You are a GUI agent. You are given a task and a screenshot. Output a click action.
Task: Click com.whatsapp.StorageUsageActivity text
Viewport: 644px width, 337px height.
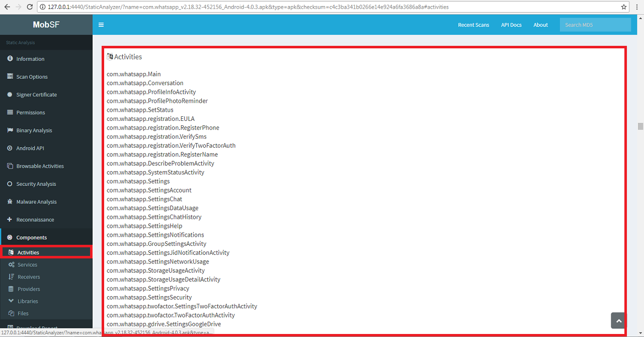(x=155, y=271)
